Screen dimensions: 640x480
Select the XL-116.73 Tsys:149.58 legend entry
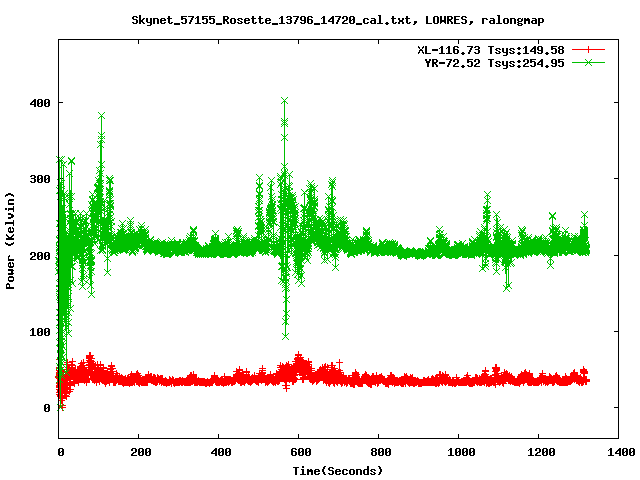pyautogui.click(x=491, y=50)
